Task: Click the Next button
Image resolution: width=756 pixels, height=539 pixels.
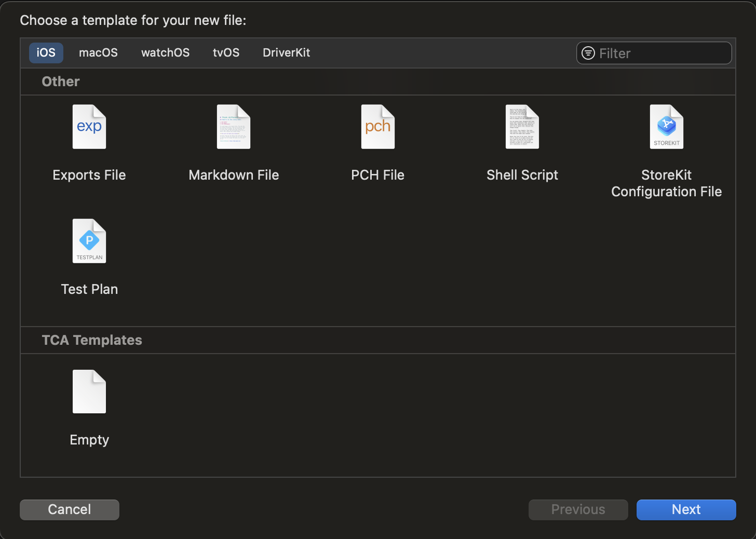Action: point(686,509)
